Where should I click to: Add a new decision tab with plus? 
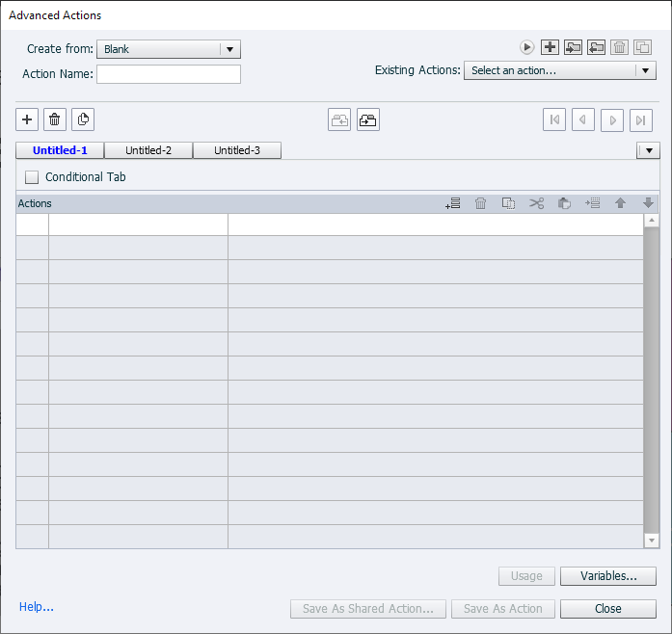coord(27,119)
